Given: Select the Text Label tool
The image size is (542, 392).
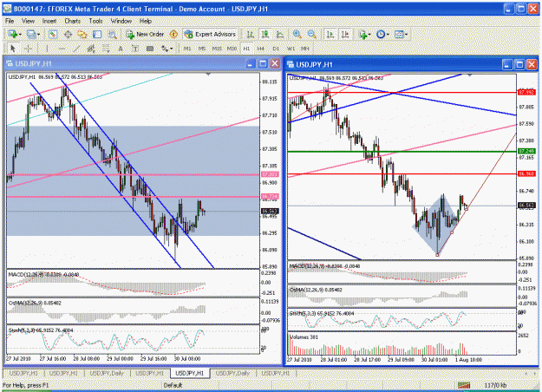Looking at the screenshot, I should click(135, 49).
